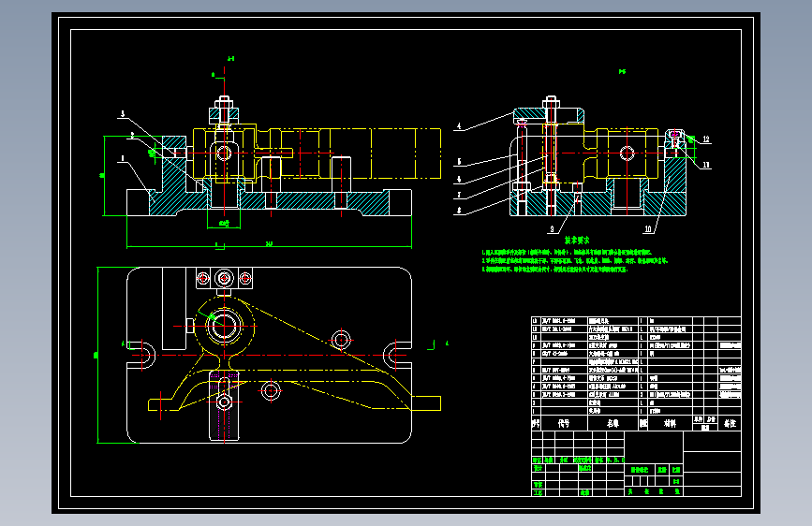Click the 备注 header in the parts list
The width and height of the screenshot is (812, 526).
tap(730, 423)
